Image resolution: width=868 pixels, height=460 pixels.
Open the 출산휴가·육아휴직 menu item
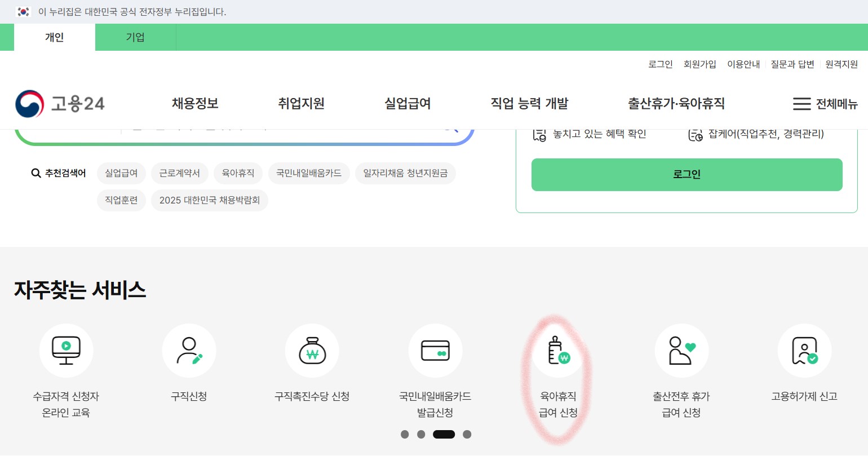(676, 104)
